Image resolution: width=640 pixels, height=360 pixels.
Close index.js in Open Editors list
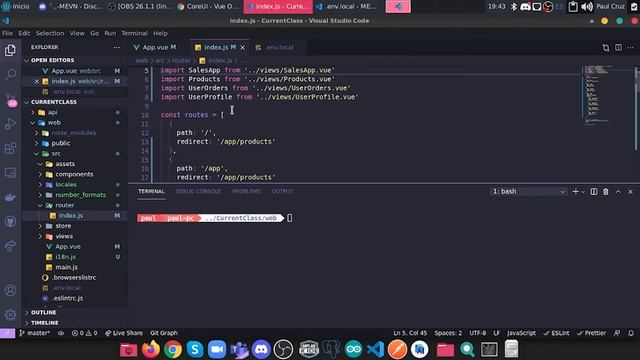[x=37, y=81]
